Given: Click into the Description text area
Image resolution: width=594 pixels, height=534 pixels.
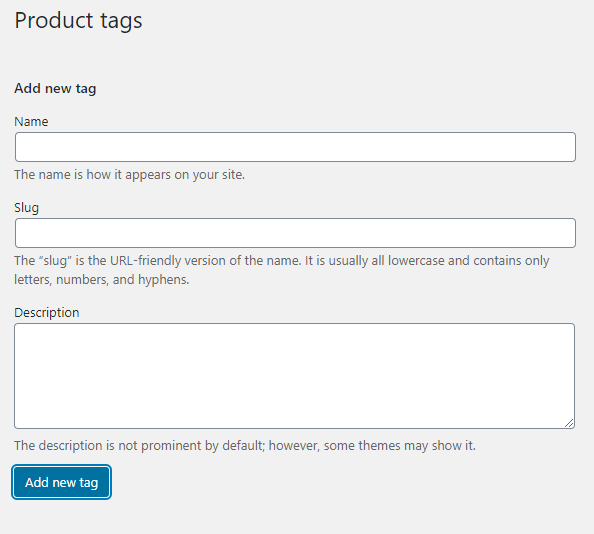Looking at the screenshot, I should (294, 376).
